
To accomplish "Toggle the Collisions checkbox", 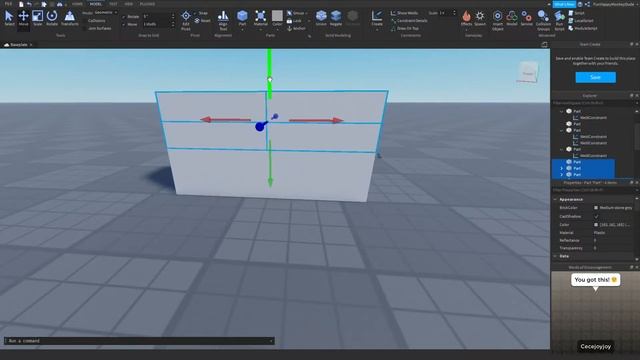I will click(x=84, y=21).
